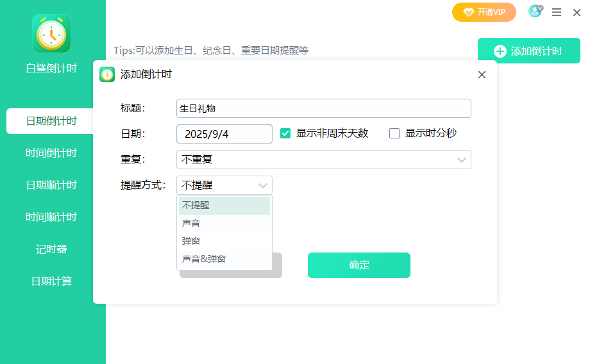Enable the 显示时分秒 checkbox
The height and width of the screenshot is (364, 590).
394,133
